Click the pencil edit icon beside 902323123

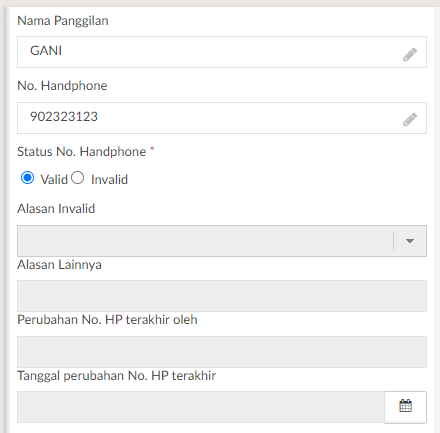[x=410, y=119]
